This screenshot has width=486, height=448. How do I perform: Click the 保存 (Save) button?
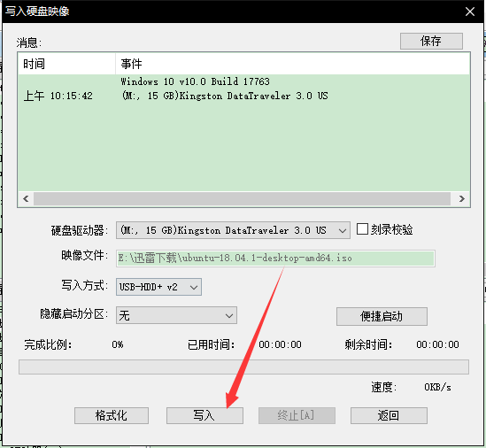[431, 41]
